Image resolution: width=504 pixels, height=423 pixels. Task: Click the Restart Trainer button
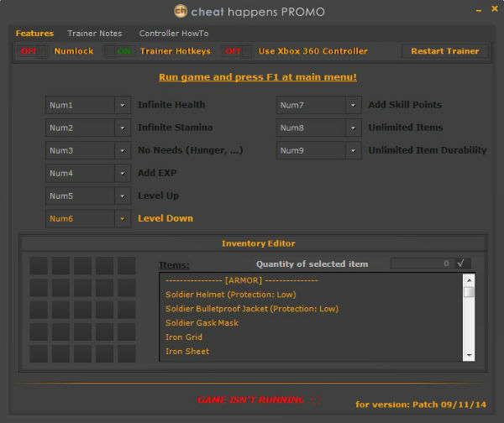pyautogui.click(x=445, y=51)
